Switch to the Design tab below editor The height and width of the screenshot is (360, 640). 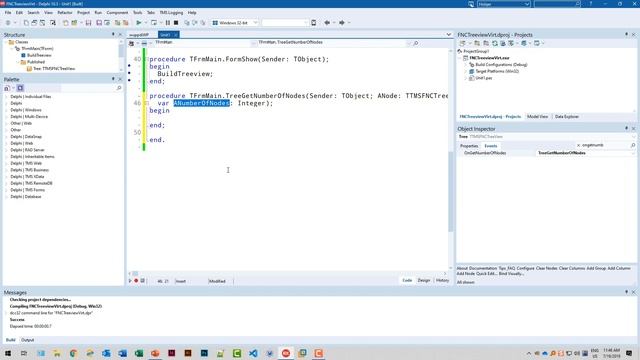(424, 280)
